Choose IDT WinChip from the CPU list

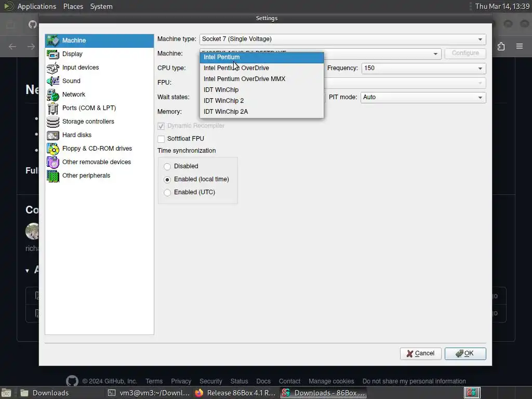point(262,90)
